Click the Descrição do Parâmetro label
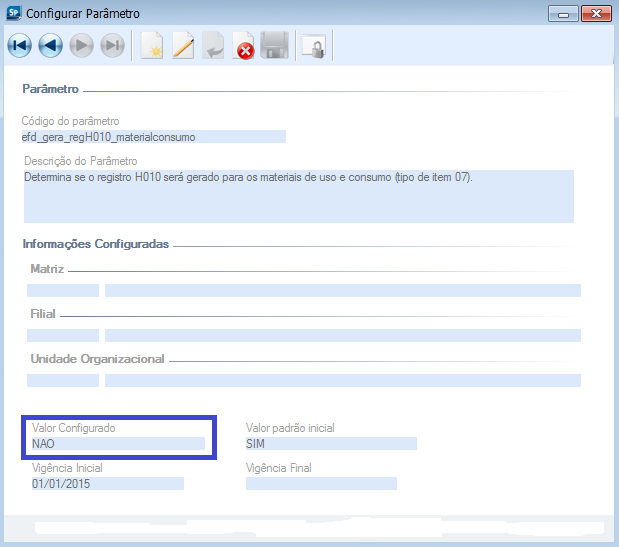 (81, 161)
